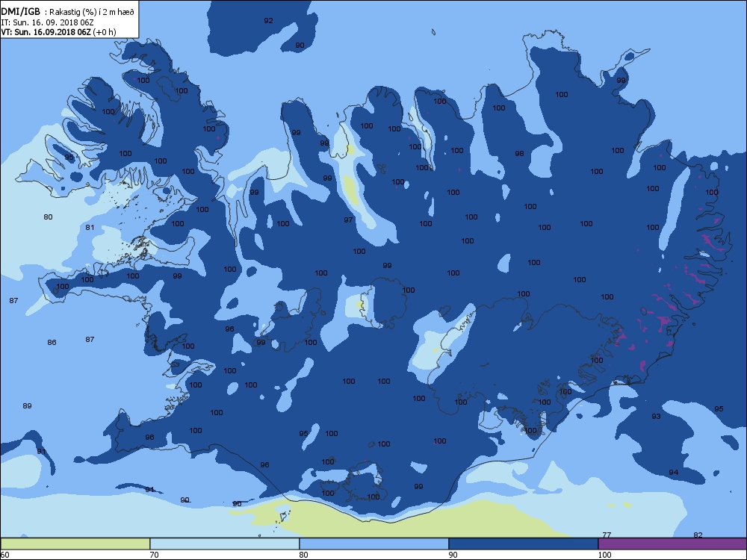Viewport: 747px width, 560px height.
Task: Click the light blue 80–90 legend swatch
Action: point(374,544)
